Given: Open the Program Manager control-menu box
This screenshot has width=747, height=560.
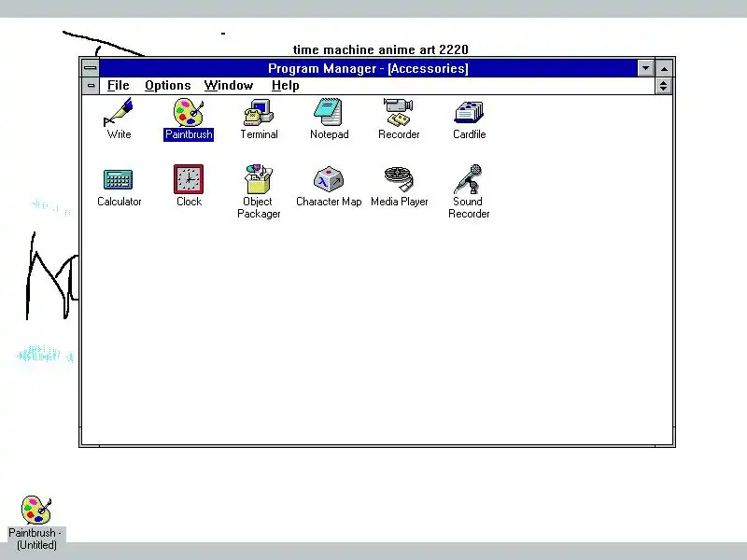Looking at the screenshot, I should (x=90, y=67).
